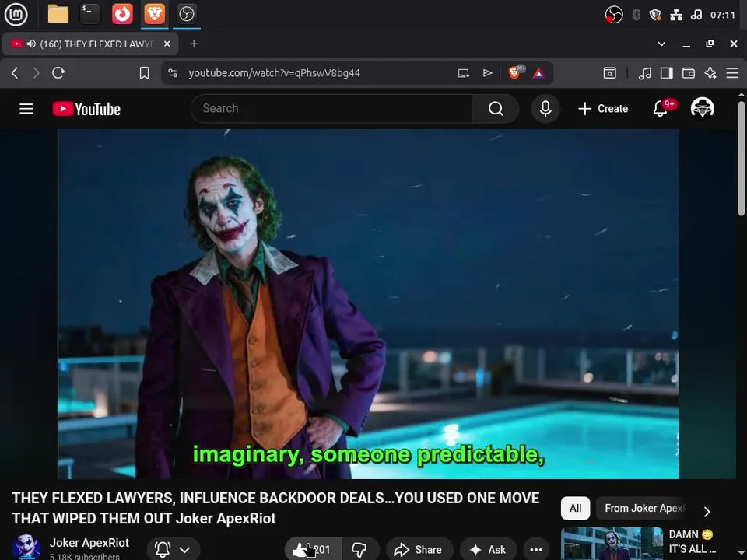Open the Joker ApexRiot channel name link

89,543
